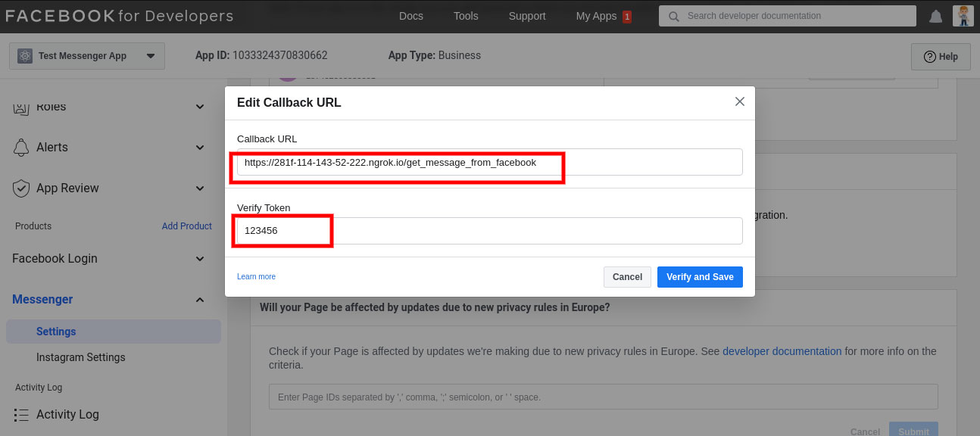Open Activity Log in the sidebar
Viewport: 980px width, 436px height.
[x=67, y=415]
